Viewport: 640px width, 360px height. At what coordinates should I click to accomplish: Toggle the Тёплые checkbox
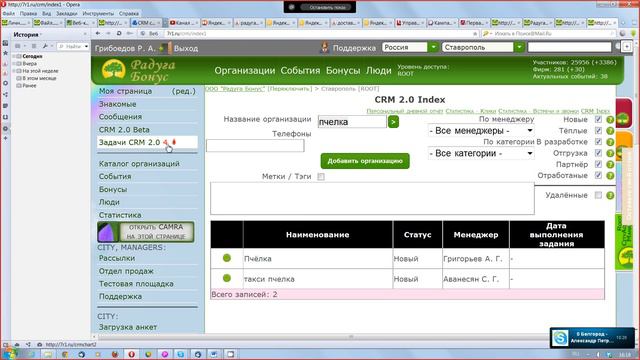tap(598, 131)
